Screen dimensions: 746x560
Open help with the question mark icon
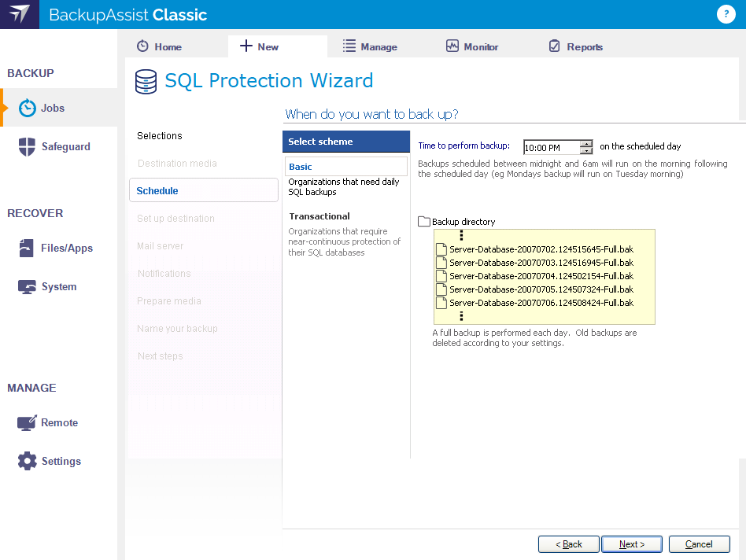coord(726,14)
